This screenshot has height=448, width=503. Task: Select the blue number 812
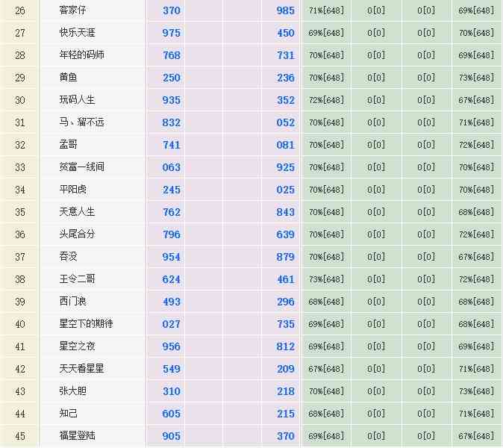click(285, 346)
